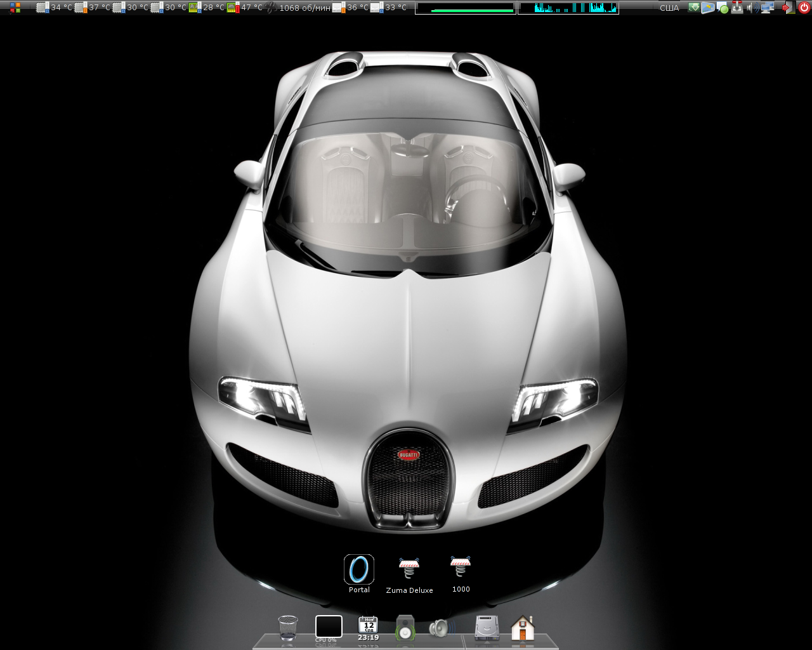Click the blue picture frame tray icon

(707, 8)
